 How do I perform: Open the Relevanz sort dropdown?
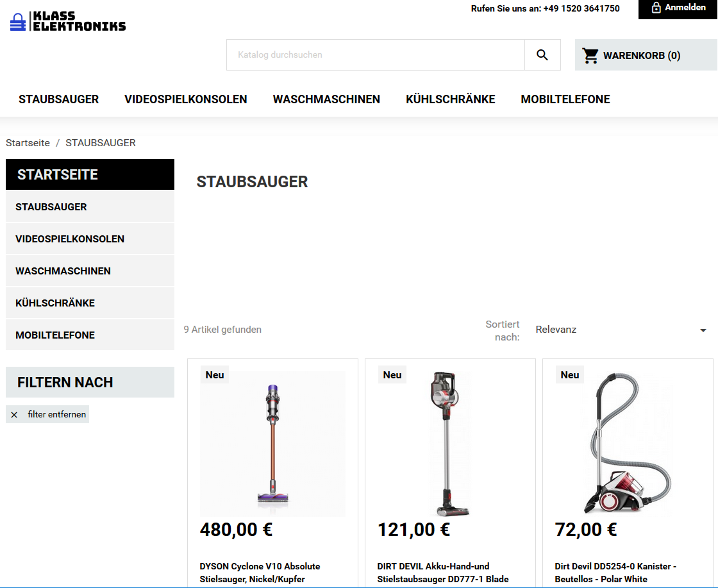(x=621, y=330)
